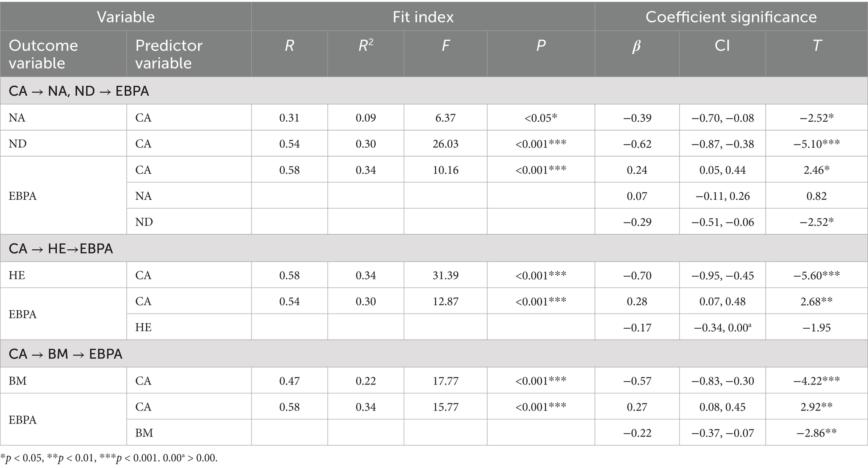868x468 pixels.
Task: Click the "Variable" column group header
Action: [126, 17]
